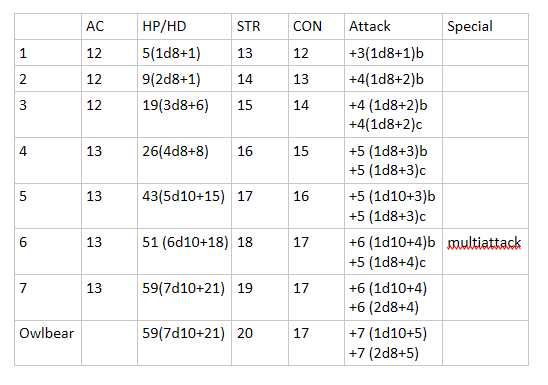548x385 pixels.
Task: Click the CON column header
Action: (317, 27)
